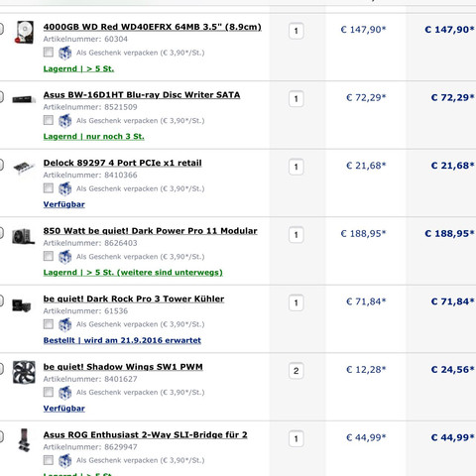Click gift box icon for Shadow Wings SW1

64,393
